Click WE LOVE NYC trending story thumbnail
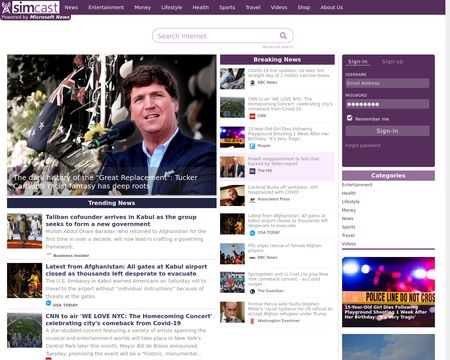 pyautogui.click(x=25, y=330)
